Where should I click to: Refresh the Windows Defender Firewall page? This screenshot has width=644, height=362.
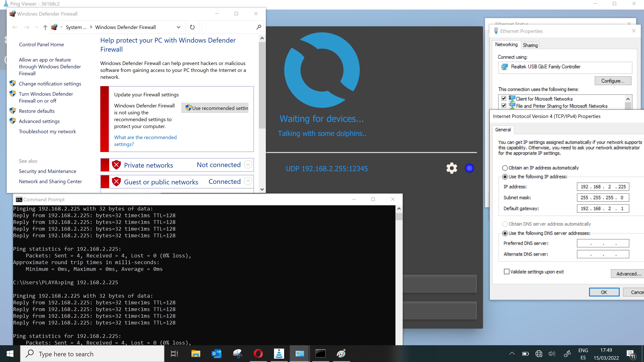[192, 27]
